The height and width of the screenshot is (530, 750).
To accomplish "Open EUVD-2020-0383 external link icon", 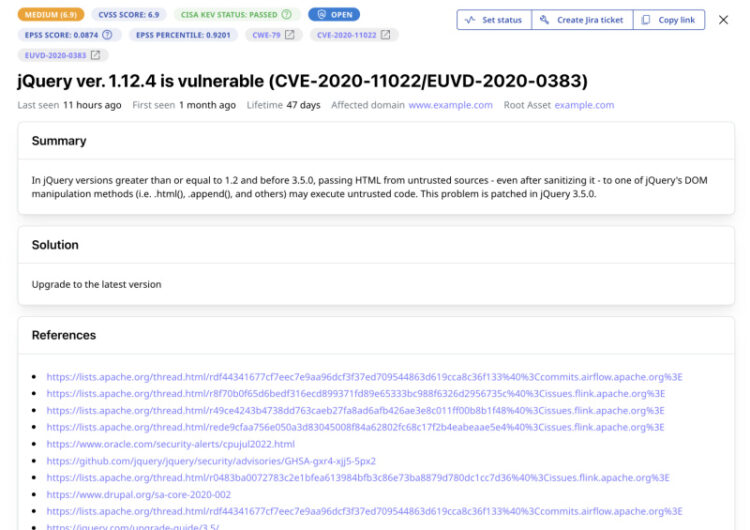I will (95, 55).
